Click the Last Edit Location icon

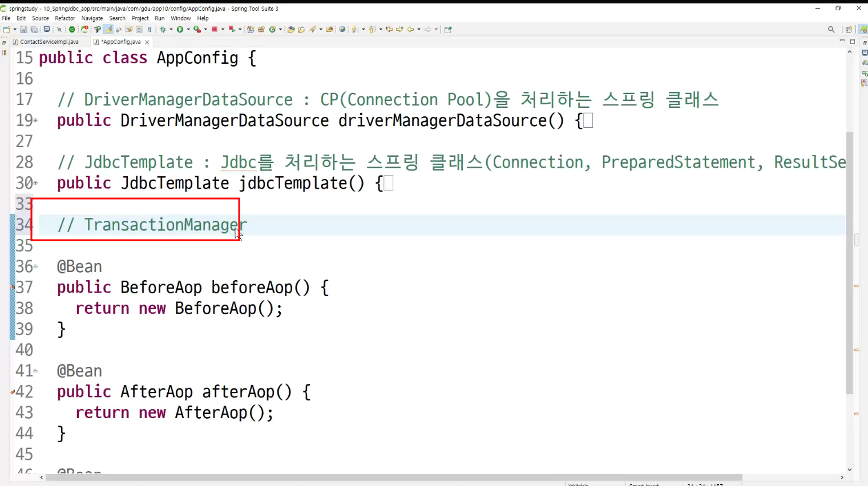tap(389, 29)
